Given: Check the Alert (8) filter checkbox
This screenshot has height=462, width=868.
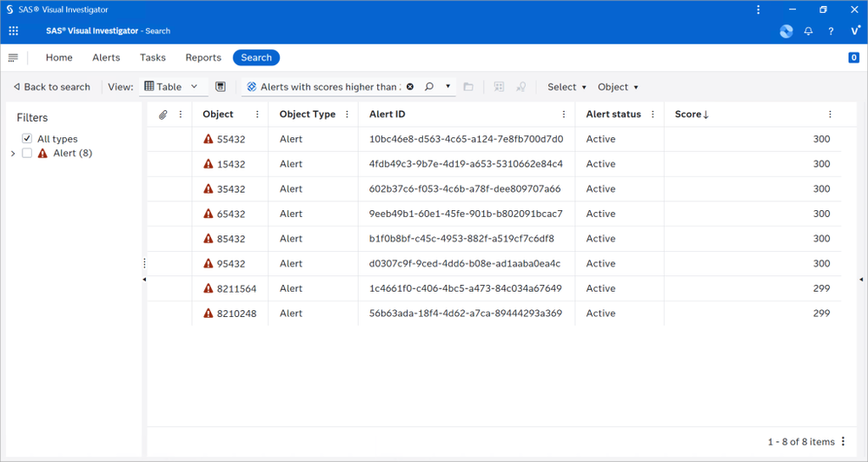Looking at the screenshot, I should click(27, 153).
